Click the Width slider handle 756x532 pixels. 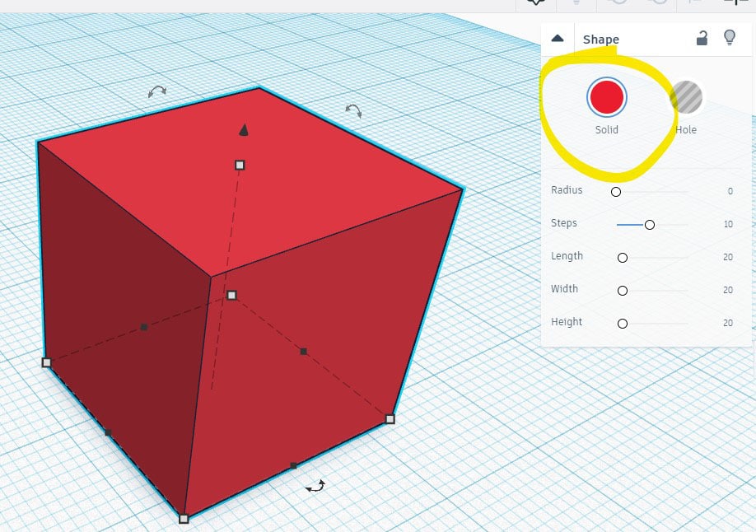point(623,291)
